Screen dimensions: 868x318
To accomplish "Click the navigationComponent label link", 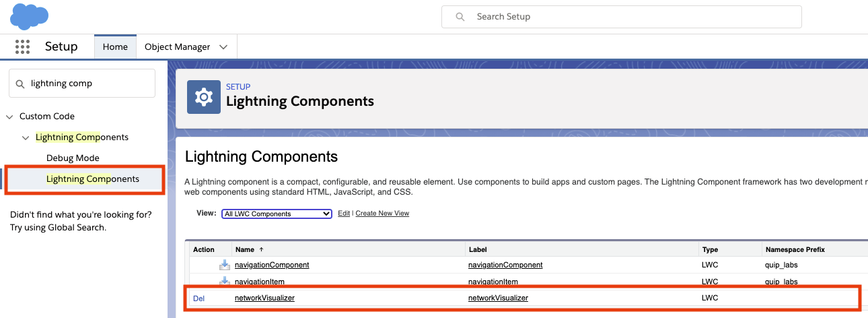I will click(505, 265).
